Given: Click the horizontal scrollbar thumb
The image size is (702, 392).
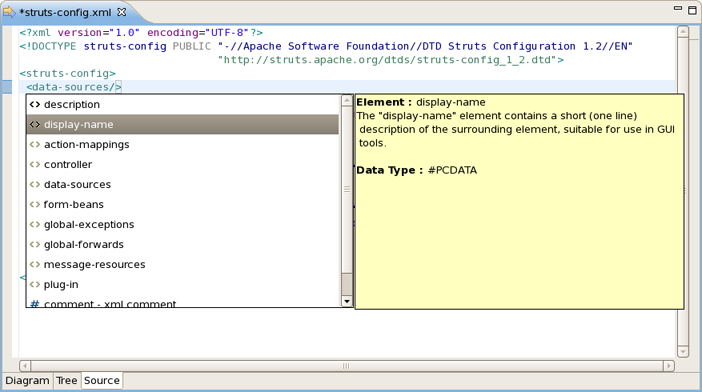Looking at the screenshot, I should 347,366.
